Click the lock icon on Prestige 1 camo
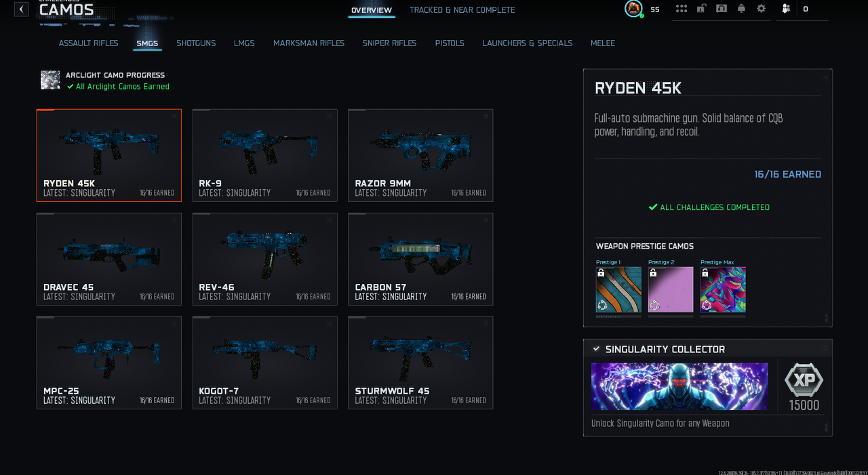Viewport: 868px width, 475px height. click(601, 273)
